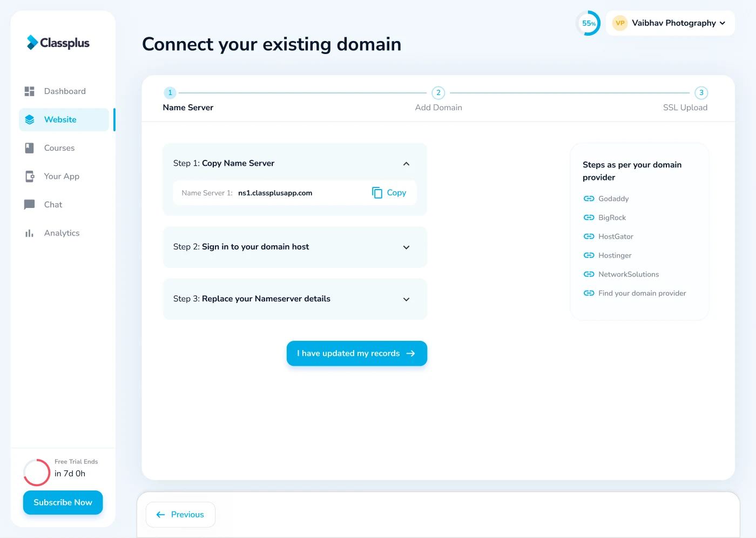Viewport: 756px width, 538px height.
Task: Expand Step 3 Replace your Nameserver details
Action: pos(406,299)
